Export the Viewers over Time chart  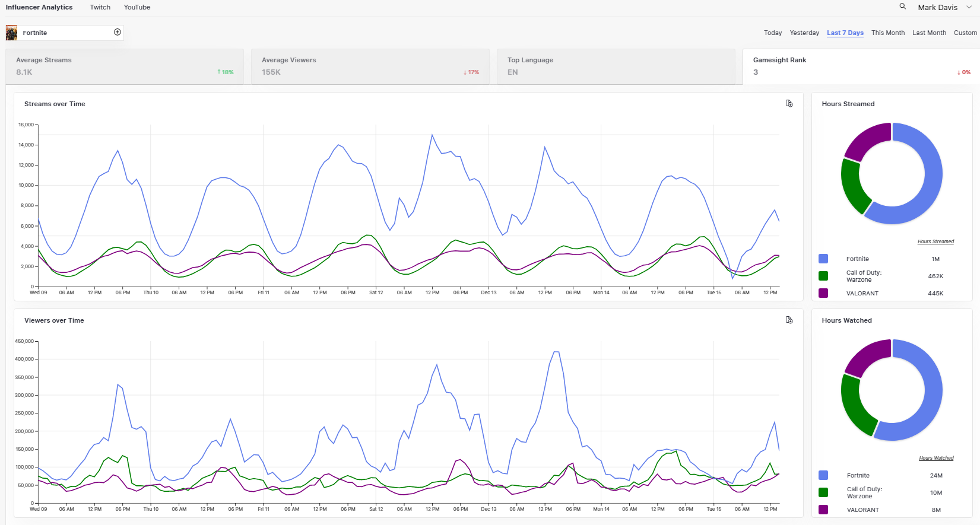[789, 320]
